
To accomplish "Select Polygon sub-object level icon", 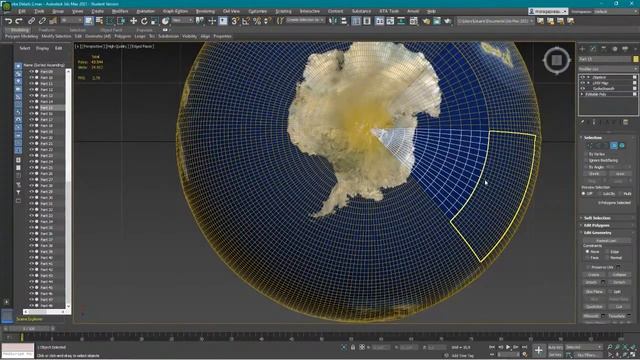I will 614,145.
